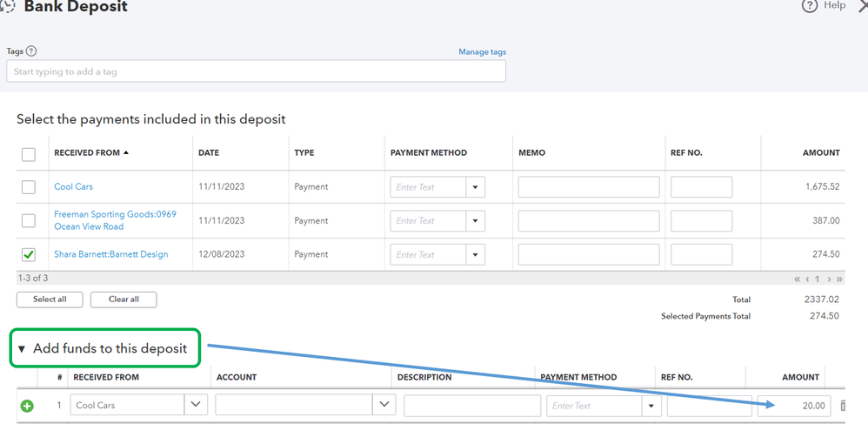The height and width of the screenshot is (424, 868).
Task: Click the recent transactions clock icon
Action: click(7, 7)
